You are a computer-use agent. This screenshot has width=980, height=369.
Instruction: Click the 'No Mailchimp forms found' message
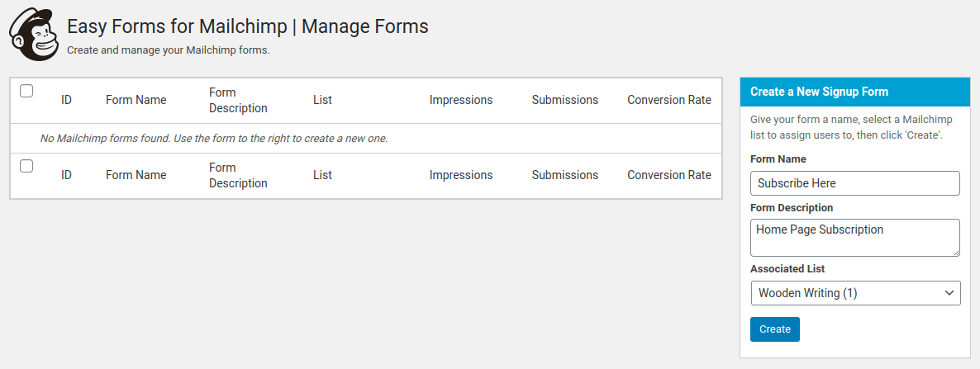[x=214, y=139]
